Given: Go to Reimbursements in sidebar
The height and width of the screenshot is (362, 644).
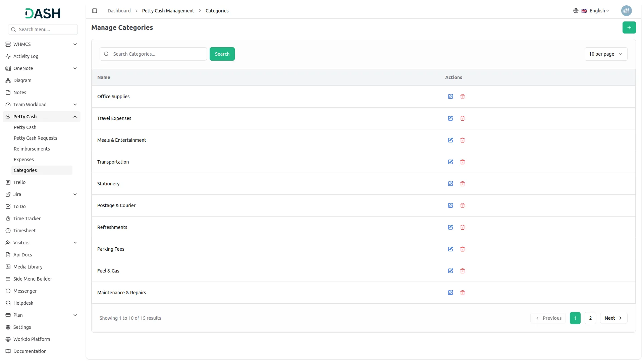Looking at the screenshot, I should (x=32, y=149).
